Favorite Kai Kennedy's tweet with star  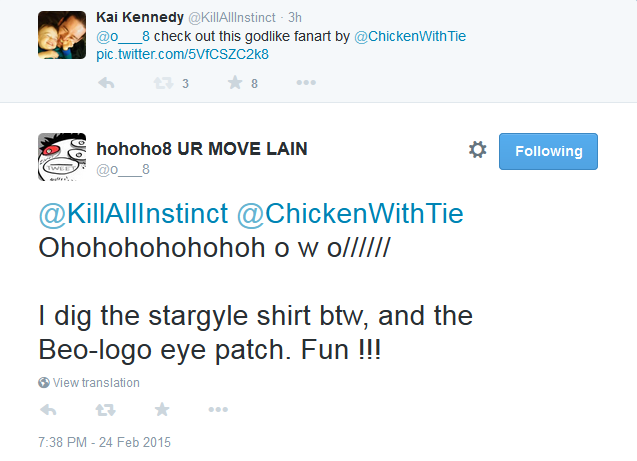tap(235, 84)
